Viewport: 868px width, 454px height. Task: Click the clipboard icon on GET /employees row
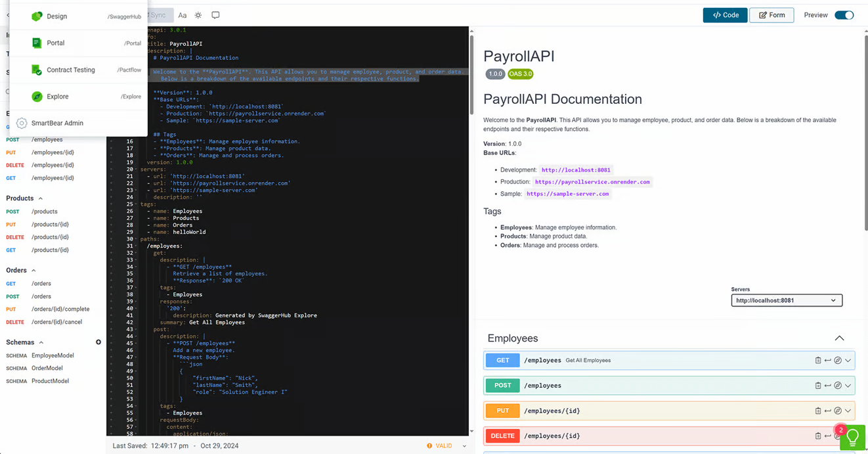point(817,360)
